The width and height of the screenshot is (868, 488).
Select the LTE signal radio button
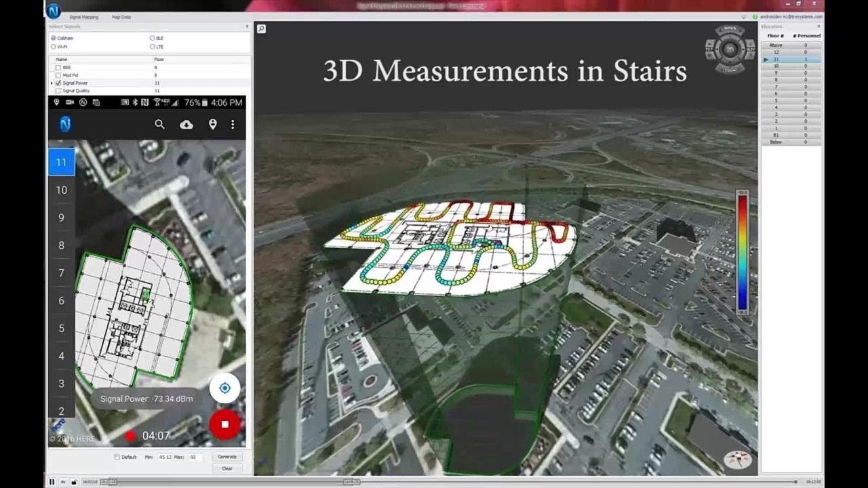click(153, 47)
